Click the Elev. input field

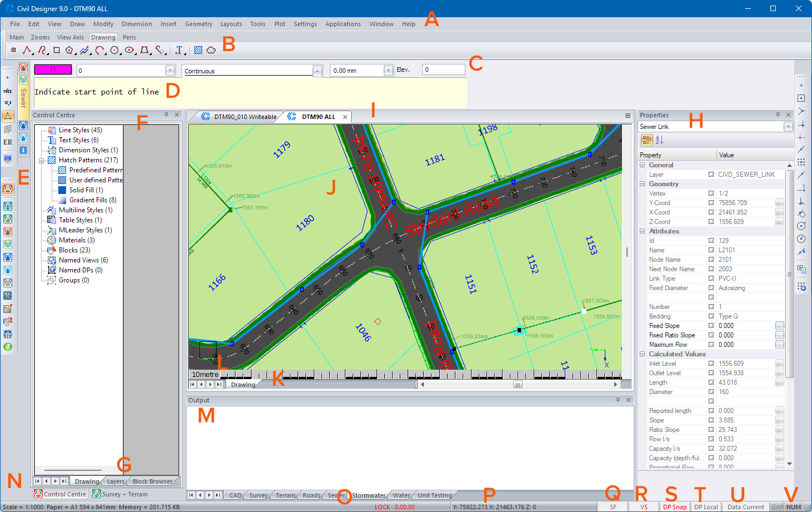point(443,69)
